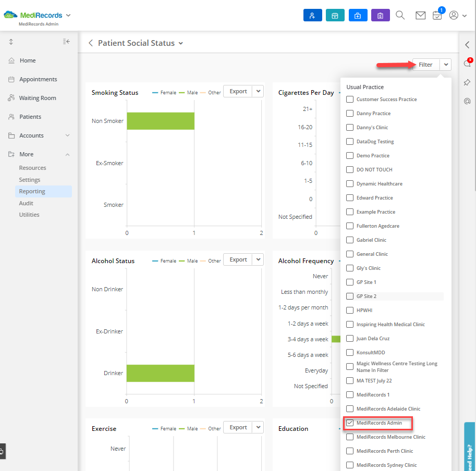Image resolution: width=476 pixels, height=471 pixels.
Task: Collapse the More submenu chevron
Action: (67, 155)
